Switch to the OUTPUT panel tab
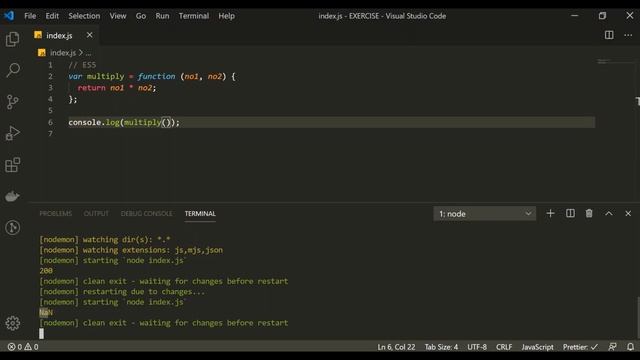The image size is (640, 360). point(96,213)
